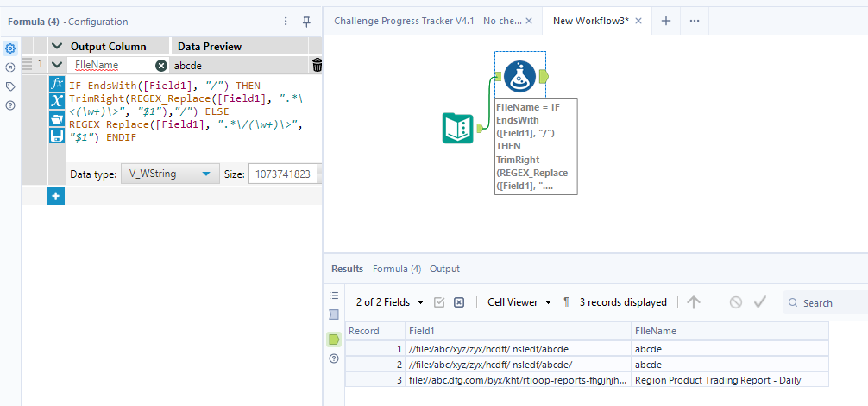Toggle whitespace paragraph mark display

point(566,302)
